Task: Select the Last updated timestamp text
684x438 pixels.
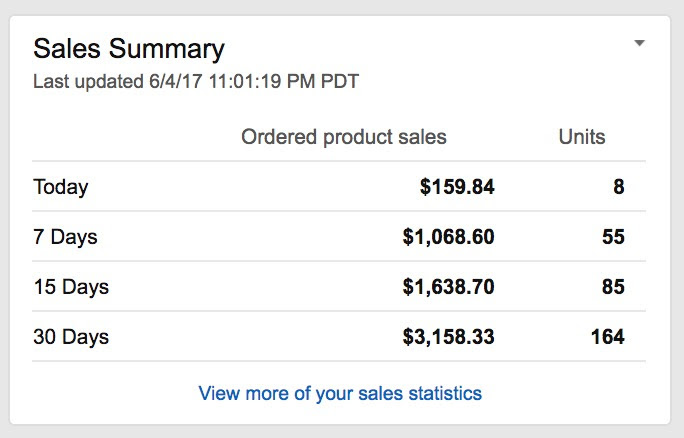Action: coord(196,82)
